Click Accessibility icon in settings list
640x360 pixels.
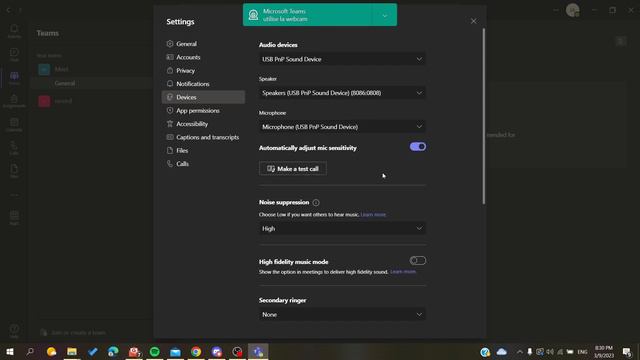(x=170, y=124)
